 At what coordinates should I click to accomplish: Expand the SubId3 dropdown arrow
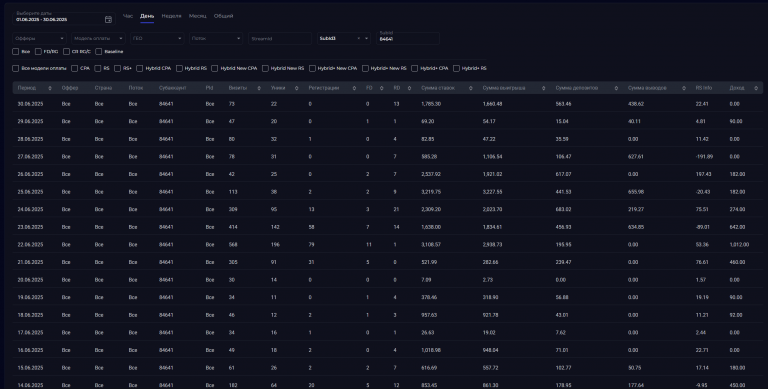click(366, 38)
